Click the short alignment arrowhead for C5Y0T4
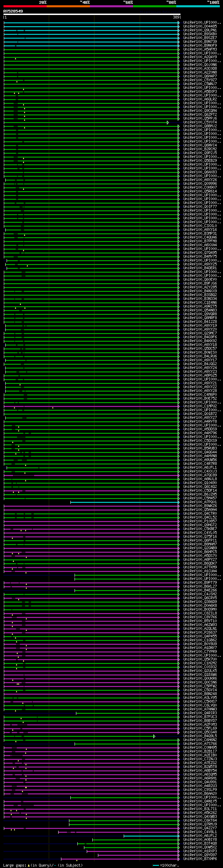 (168, 122)
